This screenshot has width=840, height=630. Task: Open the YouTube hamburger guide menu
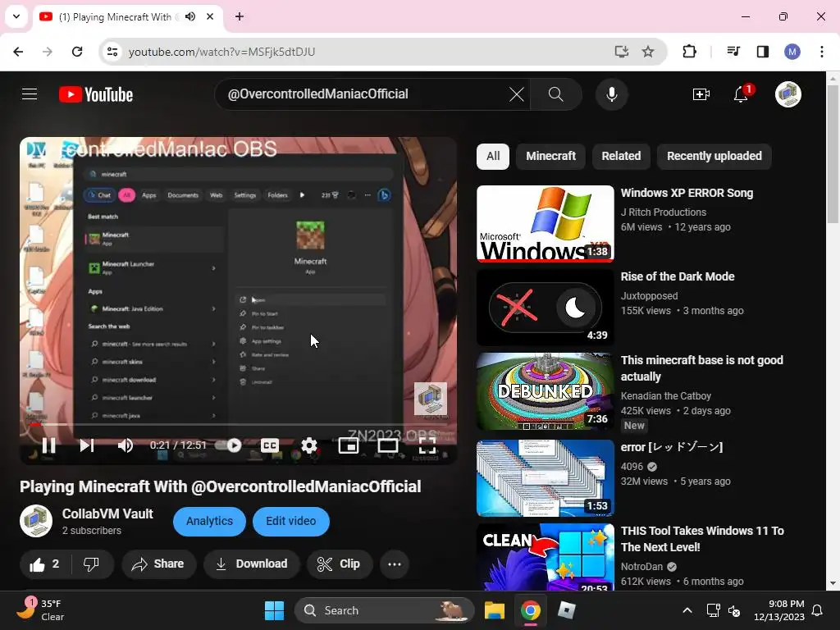click(x=30, y=94)
